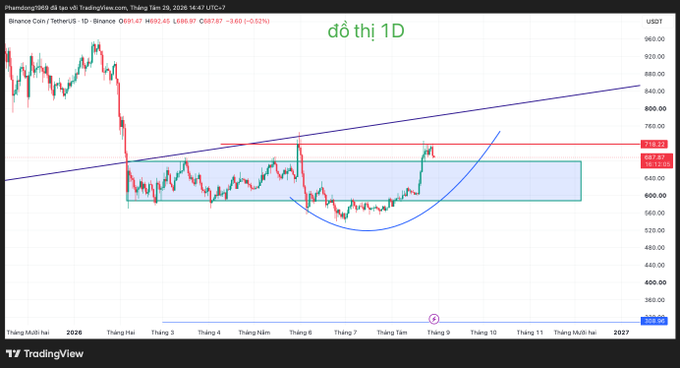The image size is (680, 368).
Task: Click the 2027 year label
Action: pos(621,332)
